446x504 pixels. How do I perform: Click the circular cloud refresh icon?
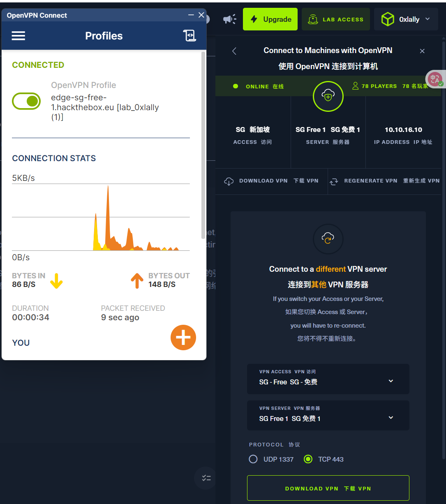coord(328,238)
